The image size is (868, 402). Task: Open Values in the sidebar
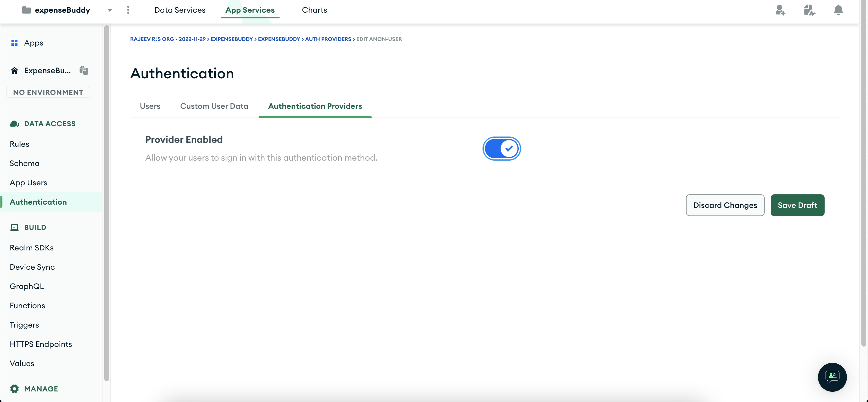point(22,363)
